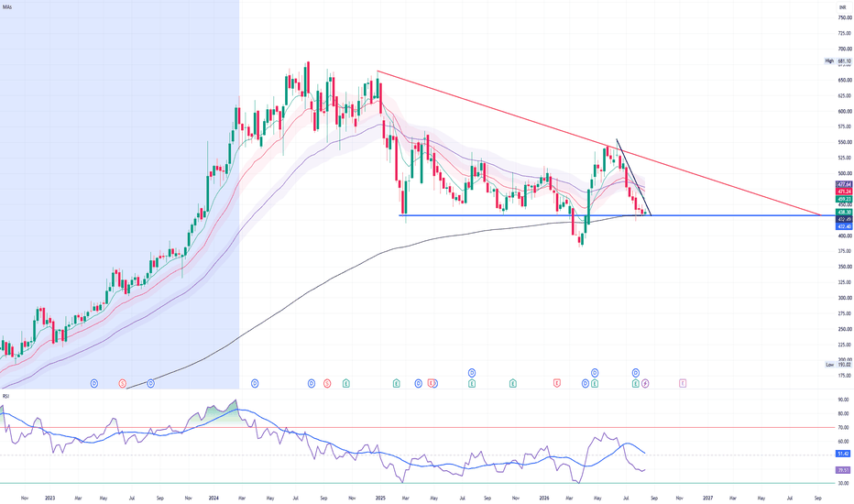Click the High 681.10 price label

[838, 61]
